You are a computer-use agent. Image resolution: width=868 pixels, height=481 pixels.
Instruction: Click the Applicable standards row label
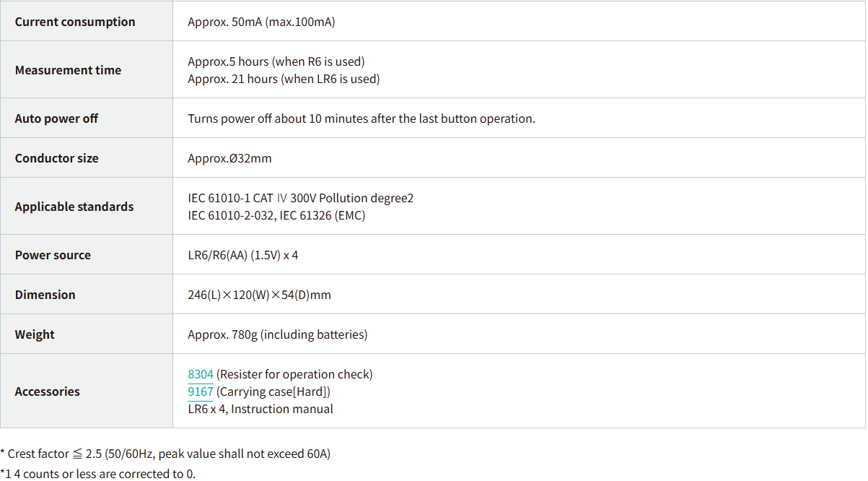coord(74,207)
